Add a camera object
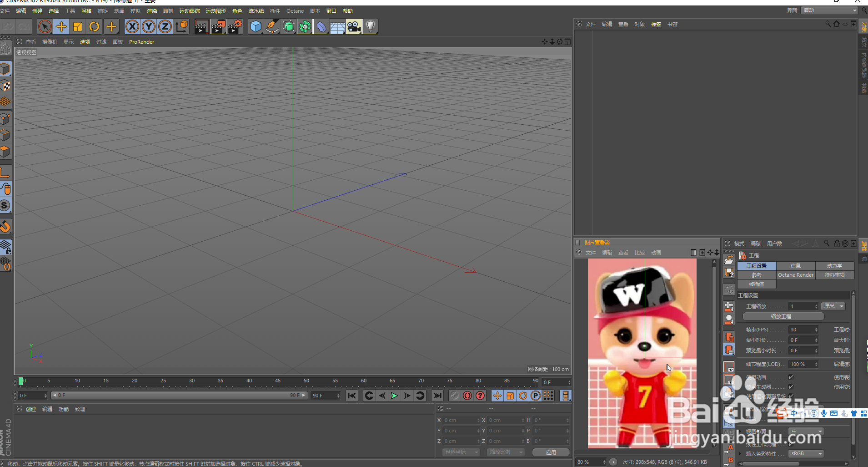 354,27
